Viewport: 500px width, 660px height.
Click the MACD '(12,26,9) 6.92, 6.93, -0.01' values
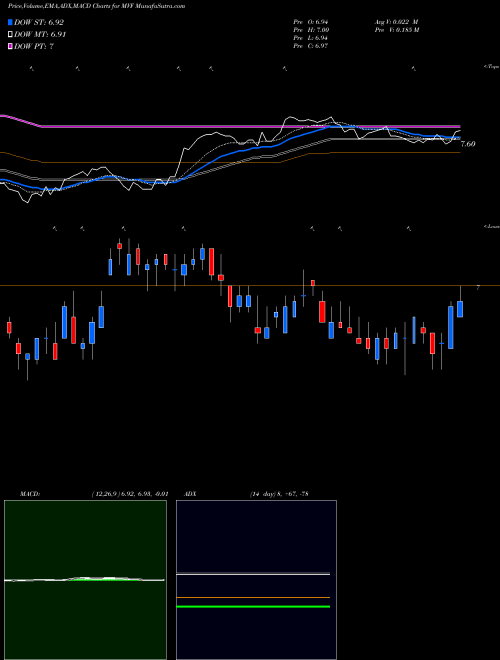(130, 494)
